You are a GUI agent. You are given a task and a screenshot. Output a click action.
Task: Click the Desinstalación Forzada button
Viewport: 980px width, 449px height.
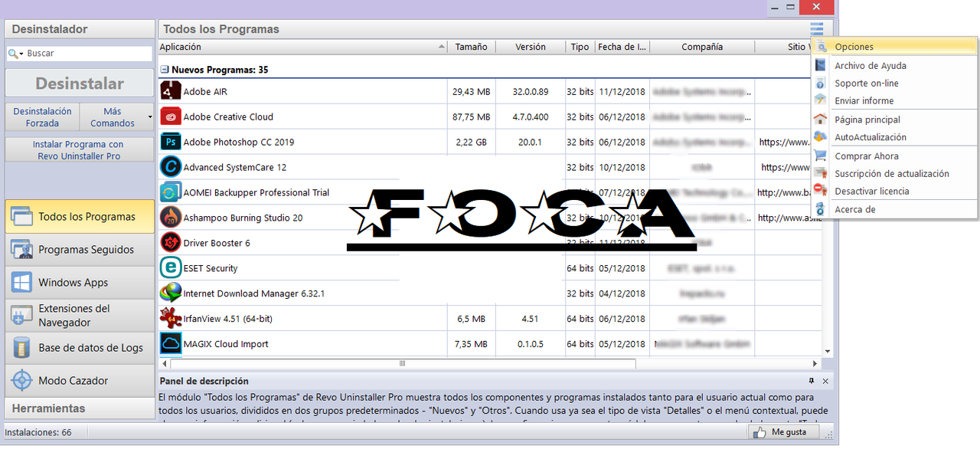point(43,117)
